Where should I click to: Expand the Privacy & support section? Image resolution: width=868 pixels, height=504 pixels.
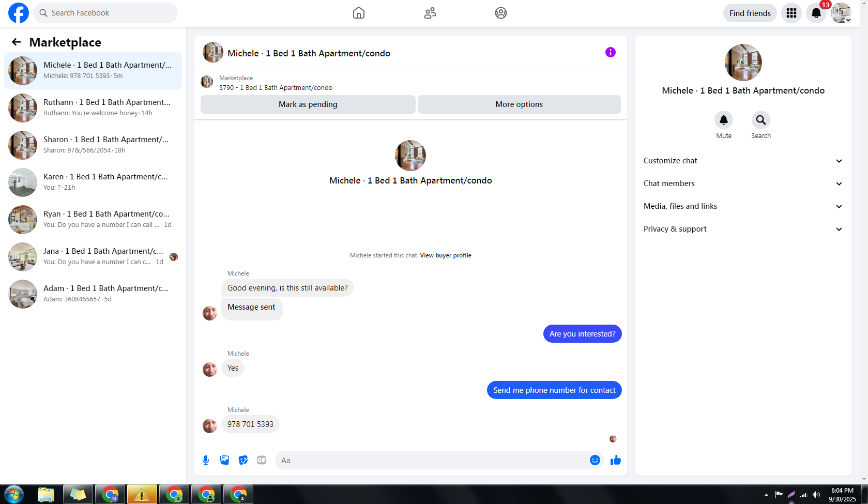(x=743, y=229)
